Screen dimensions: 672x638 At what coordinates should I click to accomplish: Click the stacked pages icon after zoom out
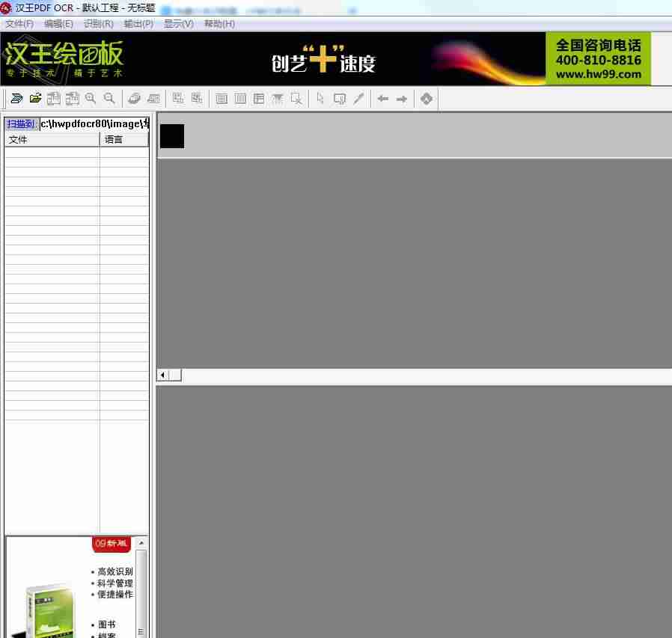(135, 99)
